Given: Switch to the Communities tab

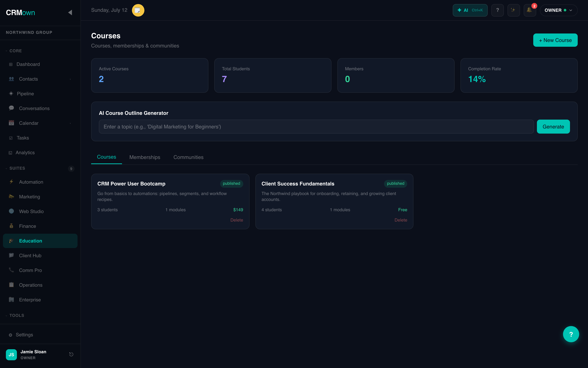Looking at the screenshot, I should pyautogui.click(x=189, y=157).
